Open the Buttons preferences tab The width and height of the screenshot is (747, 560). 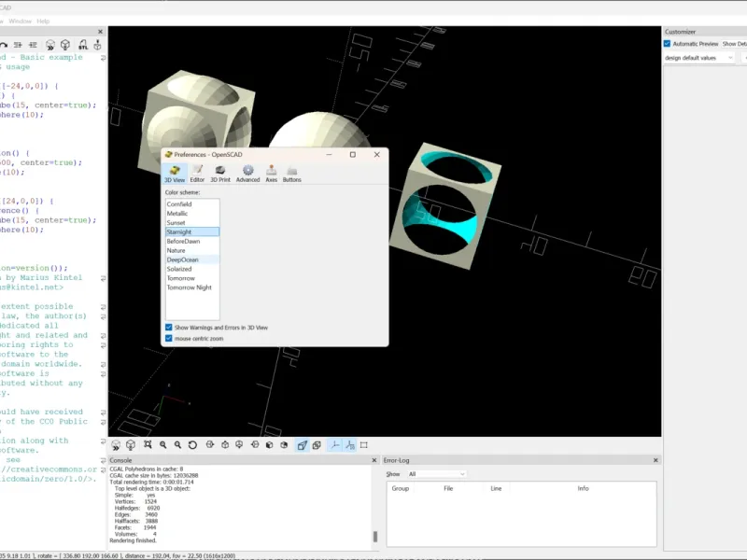pos(291,174)
